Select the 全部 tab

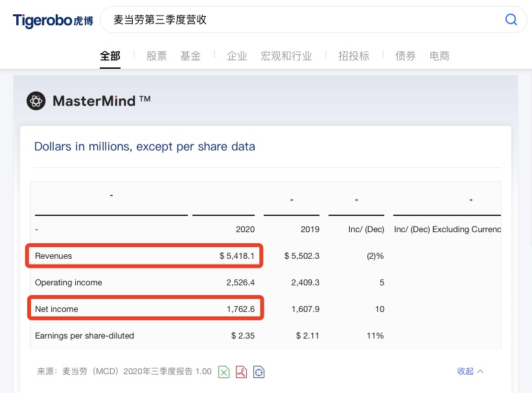110,56
